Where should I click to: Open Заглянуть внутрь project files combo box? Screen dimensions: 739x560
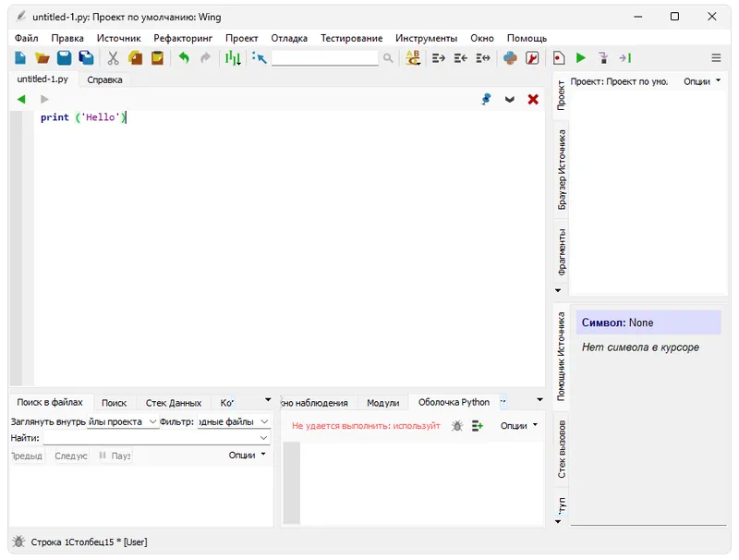click(x=123, y=421)
